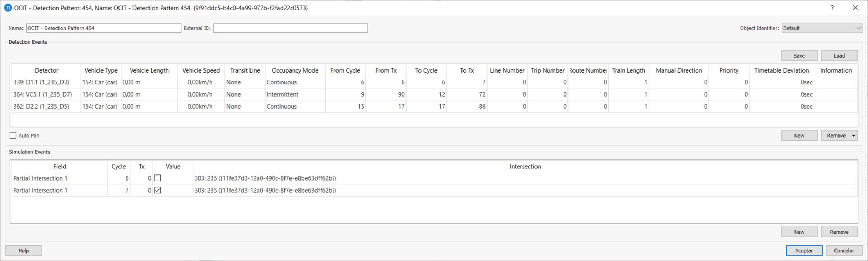The height and width of the screenshot is (261, 868).
Task: Click Save in Detection Events
Action: [x=799, y=55]
